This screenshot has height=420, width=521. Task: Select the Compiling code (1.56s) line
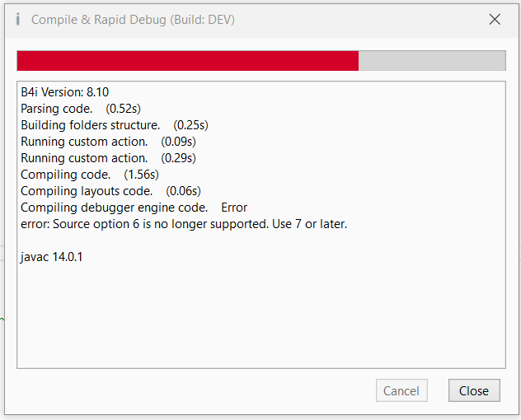coord(65,175)
